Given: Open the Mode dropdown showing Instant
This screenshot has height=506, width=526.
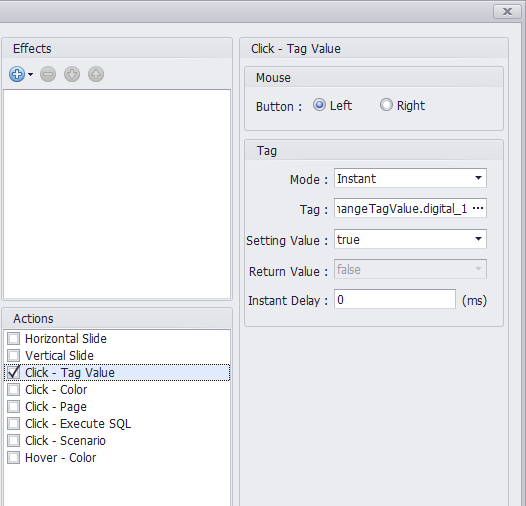Looking at the screenshot, I should tap(410, 178).
